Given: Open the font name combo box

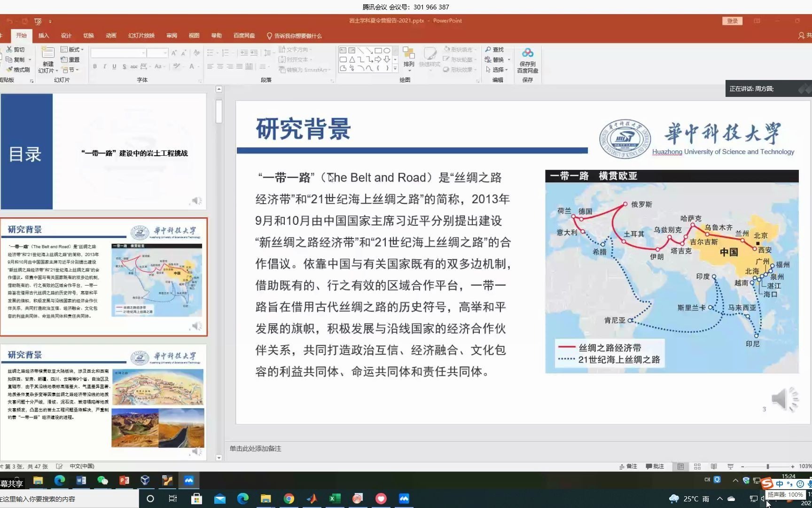Looking at the screenshot, I should (118, 53).
